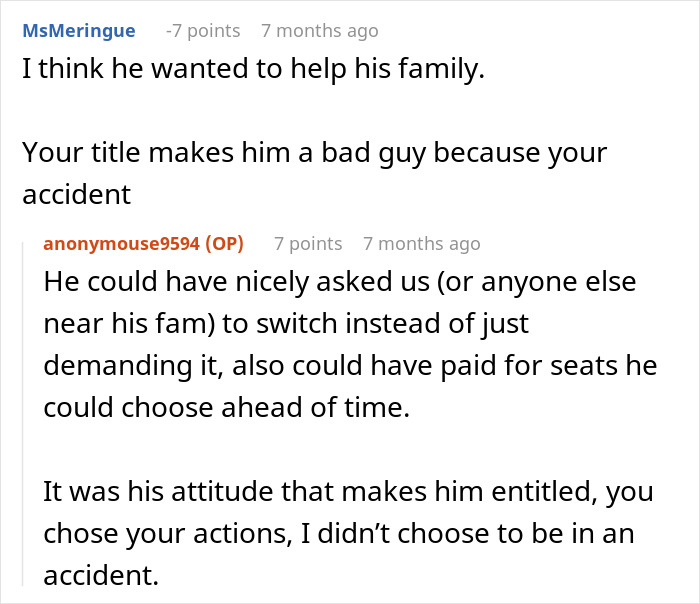Click the word "entitled" in the reply
The height and width of the screenshot is (604, 700).
tap(574, 492)
